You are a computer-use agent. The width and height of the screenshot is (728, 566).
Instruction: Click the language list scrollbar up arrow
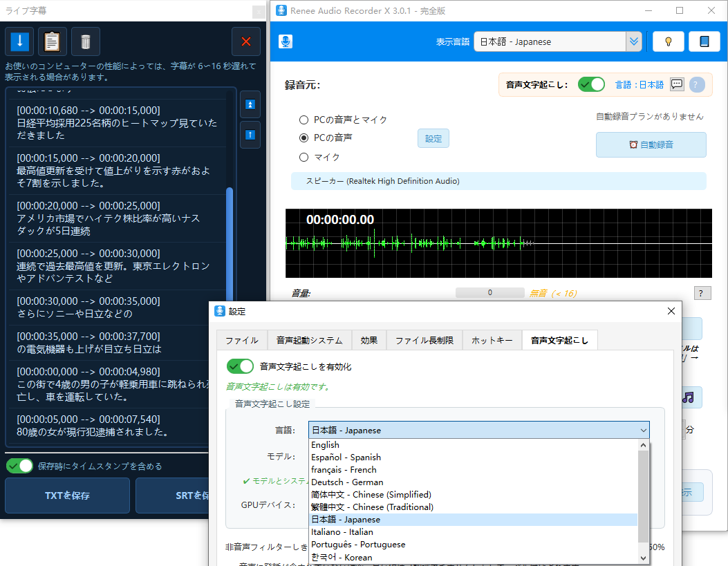[643, 445]
